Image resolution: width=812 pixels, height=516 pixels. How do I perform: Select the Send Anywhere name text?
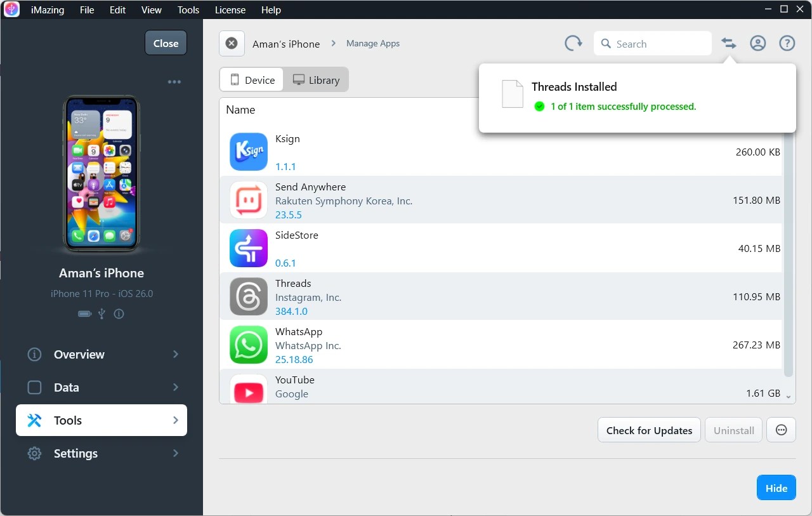tap(310, 187)
